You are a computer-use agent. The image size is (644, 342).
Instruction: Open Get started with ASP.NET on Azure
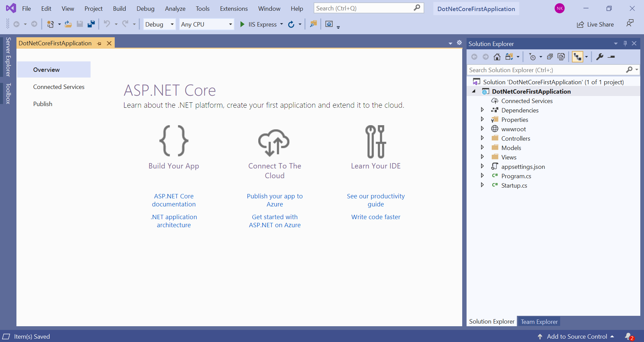pyautogui.click(x=275, y=221)
